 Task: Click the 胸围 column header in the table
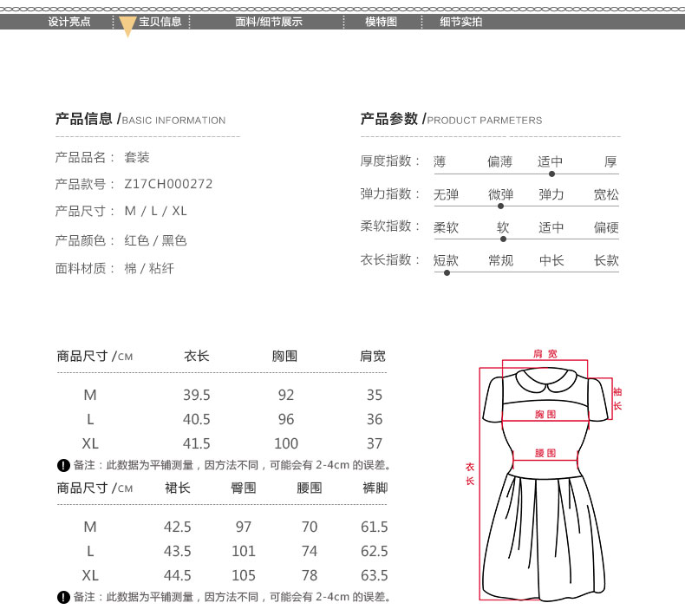[284, 356]
